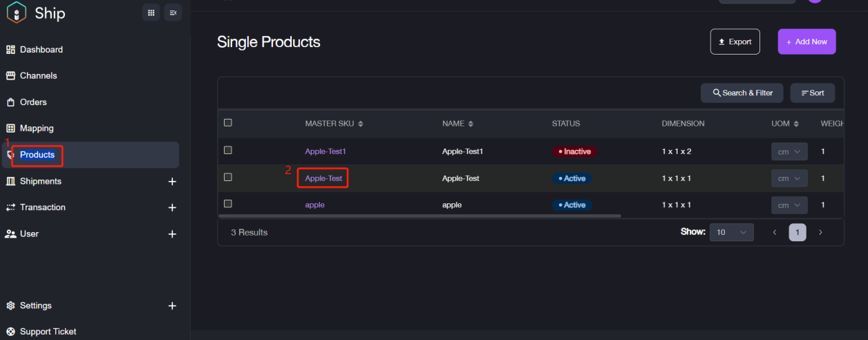Viewport: 868px width, 340px height.
Task: Collapse the sidebar menu icon
Action: [x=173, y=12]
